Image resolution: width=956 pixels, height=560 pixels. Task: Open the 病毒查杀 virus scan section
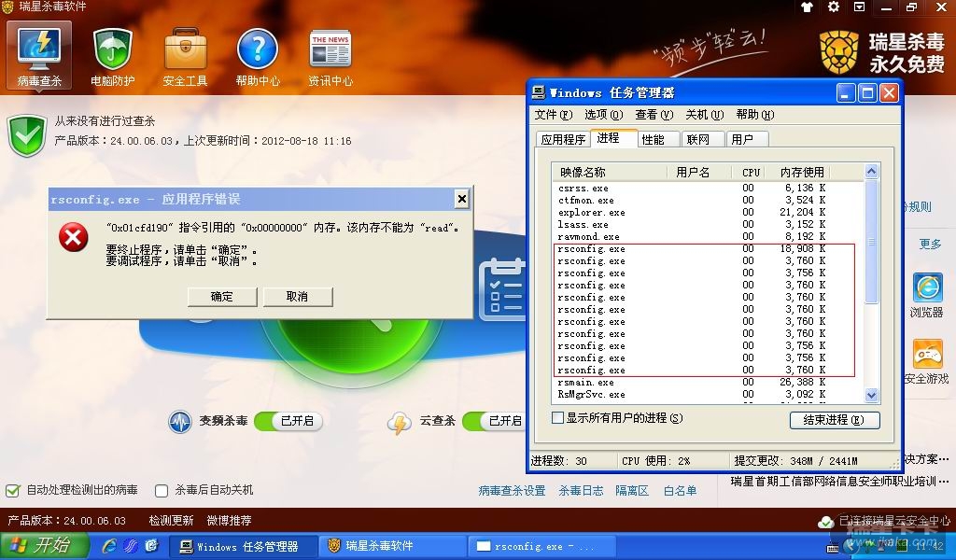click(39, 56)
